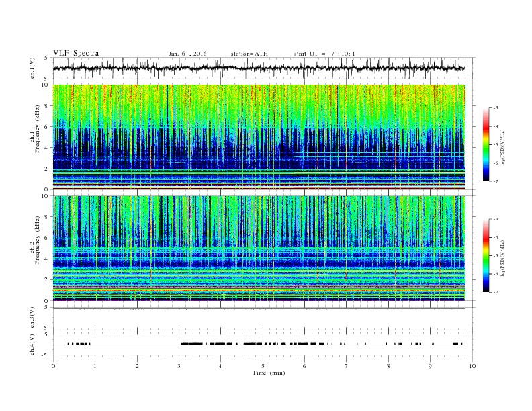
Task: Click time axis tick label '1'
Action: tap(95, 366)
